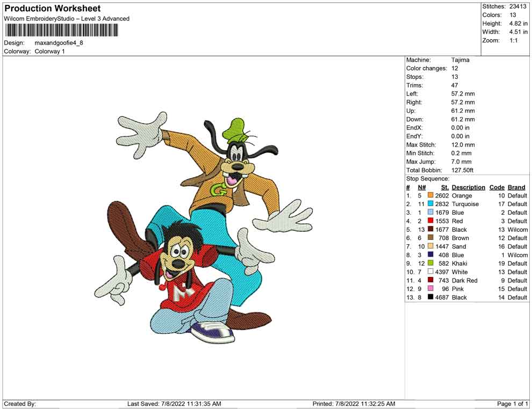Click the Color changes value 12
532x409 pixels.
click(x=454, y=69)
